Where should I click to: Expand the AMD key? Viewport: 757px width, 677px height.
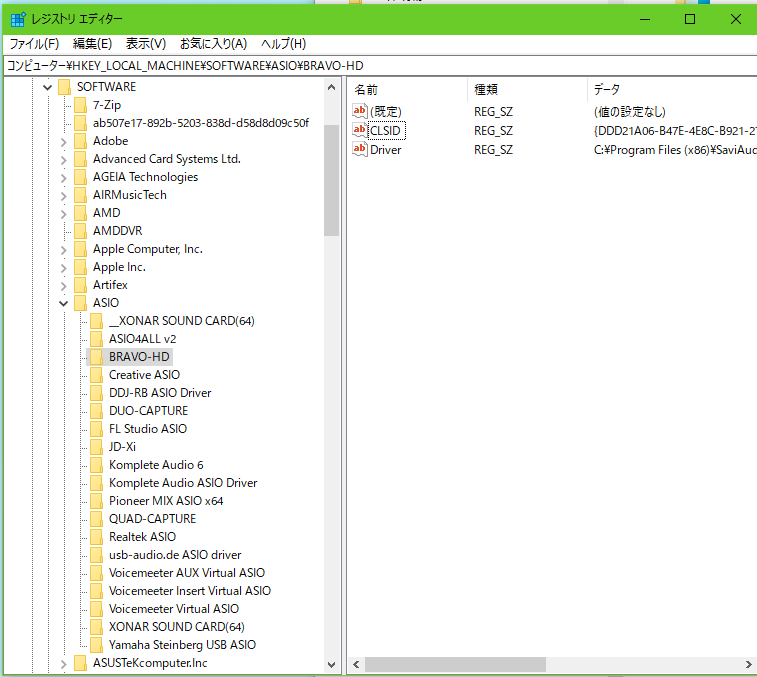63,214
